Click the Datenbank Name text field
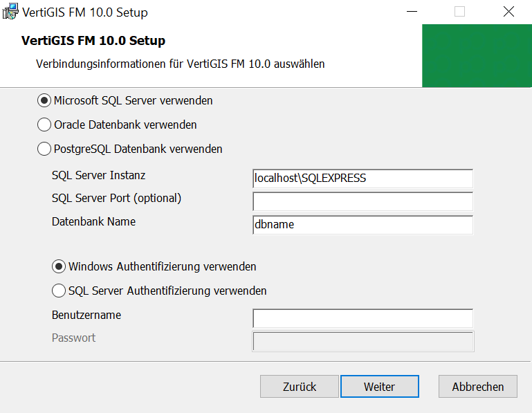 (363, 225)
